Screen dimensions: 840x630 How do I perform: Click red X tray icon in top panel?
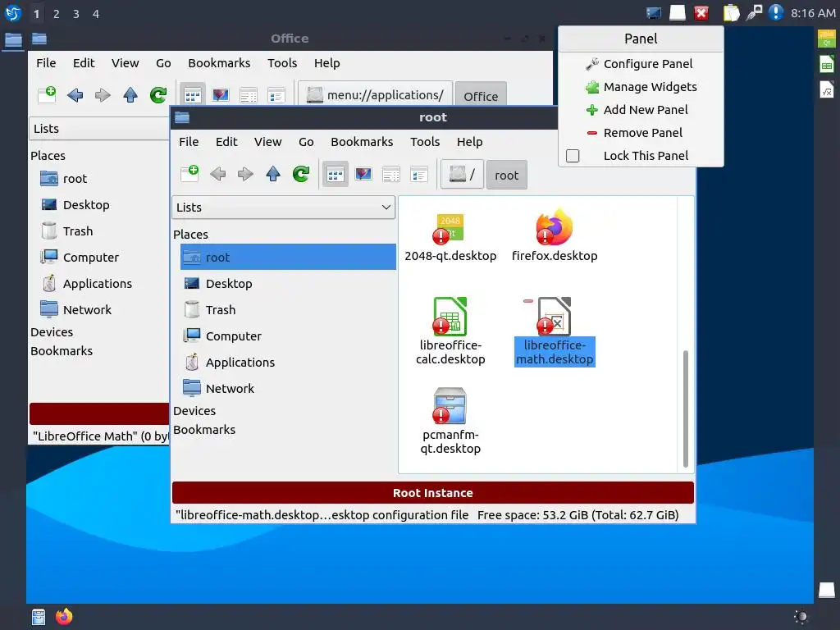pos(701,13)
